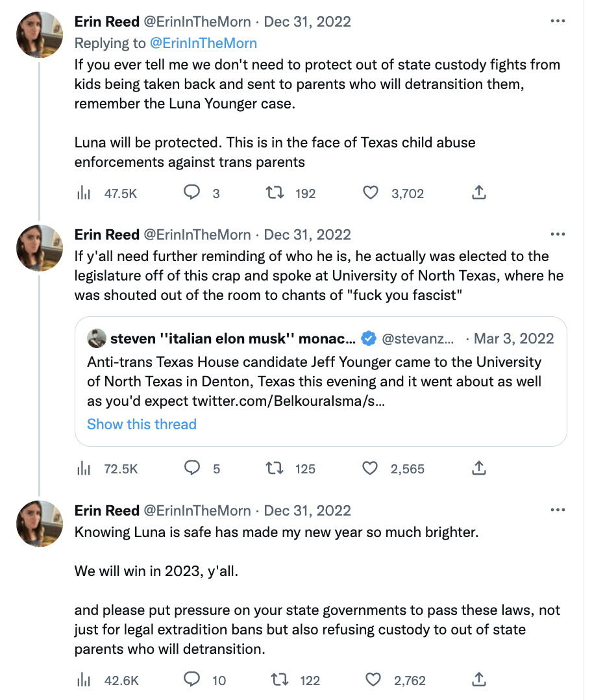Viewport: 592px width, 700px height.
Task: Reply to the 'We will win in 2023' tweet
Action: [192, 680]
